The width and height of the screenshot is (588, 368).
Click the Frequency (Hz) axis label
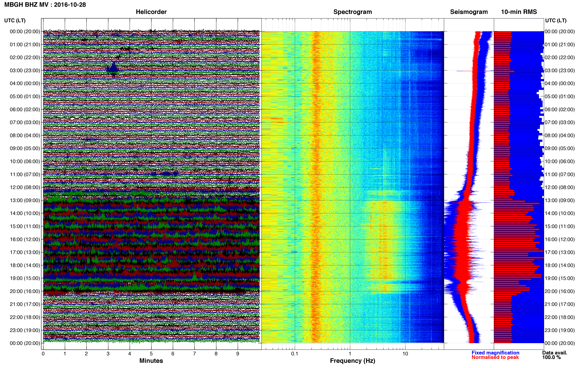click(352, 361)
